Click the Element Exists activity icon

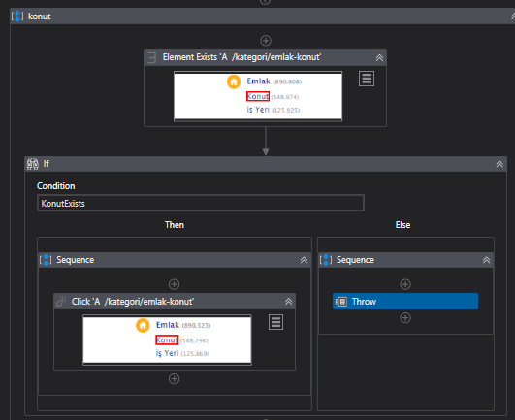151,57
